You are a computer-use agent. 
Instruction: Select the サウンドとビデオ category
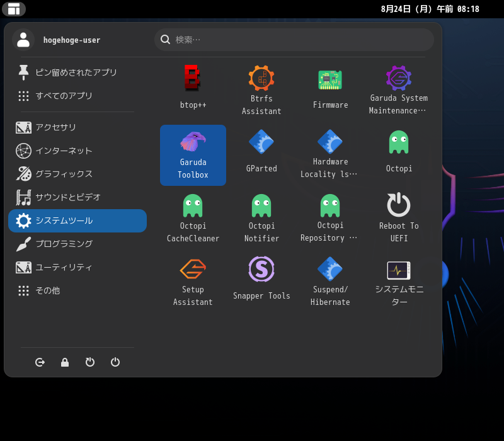(x=77, y=197)
